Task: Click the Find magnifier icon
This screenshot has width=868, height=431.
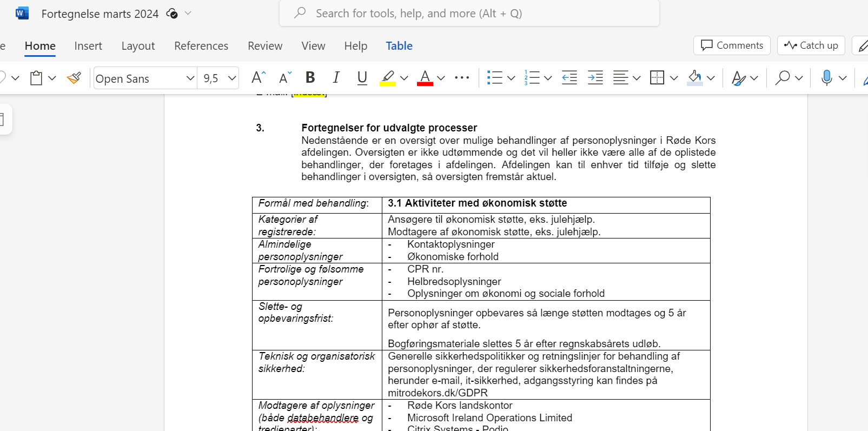Action: 782,78
